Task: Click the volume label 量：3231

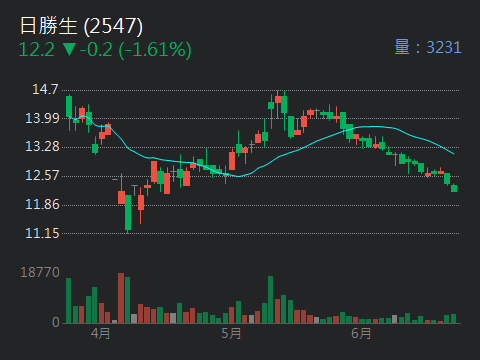Action: pyautogui.click(x=428, y=47)
